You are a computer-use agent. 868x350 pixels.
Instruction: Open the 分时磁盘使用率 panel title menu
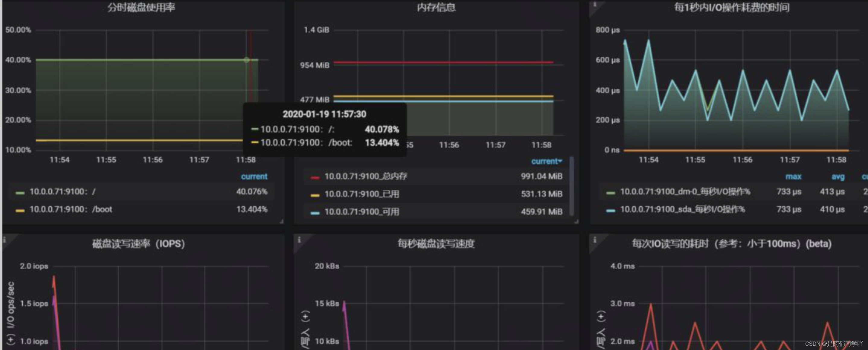point(141,8)
